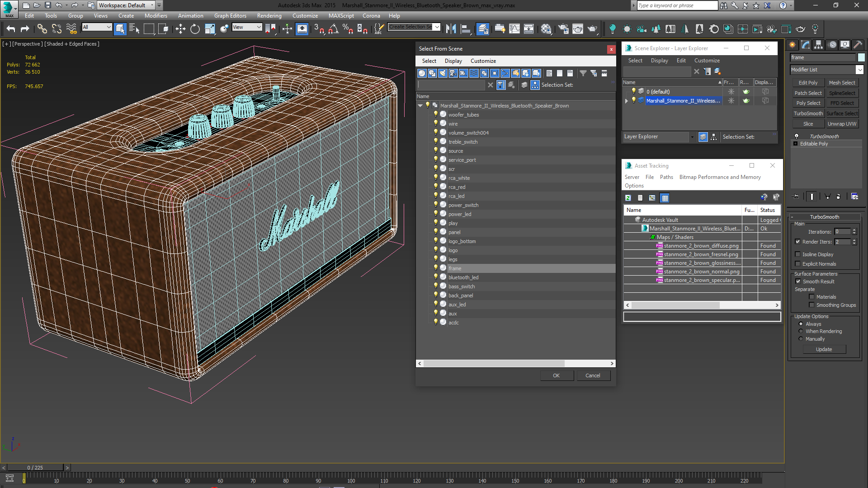868x488 pixels.
Task: Check Isoline Display option
Action: pyautogui.click(x=798, y=254)
